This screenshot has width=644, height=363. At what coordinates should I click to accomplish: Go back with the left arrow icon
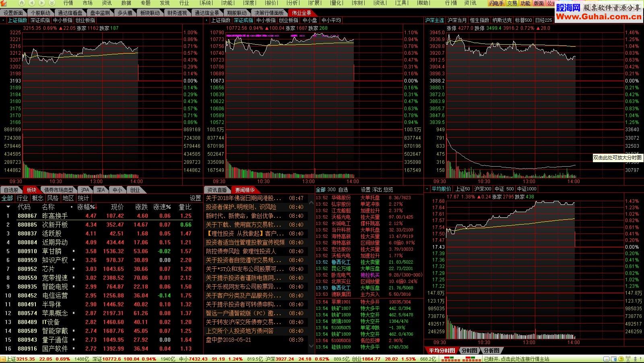(x=32, y=3)
